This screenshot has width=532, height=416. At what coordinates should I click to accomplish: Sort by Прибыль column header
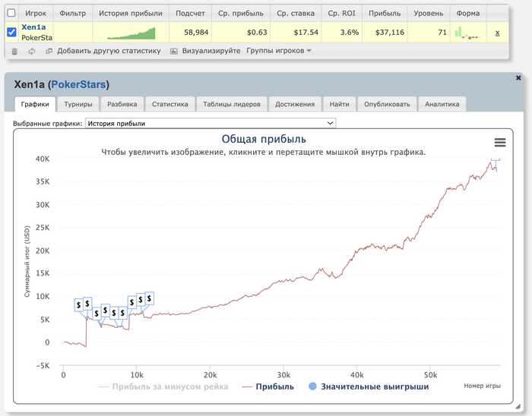pos(385,13)
